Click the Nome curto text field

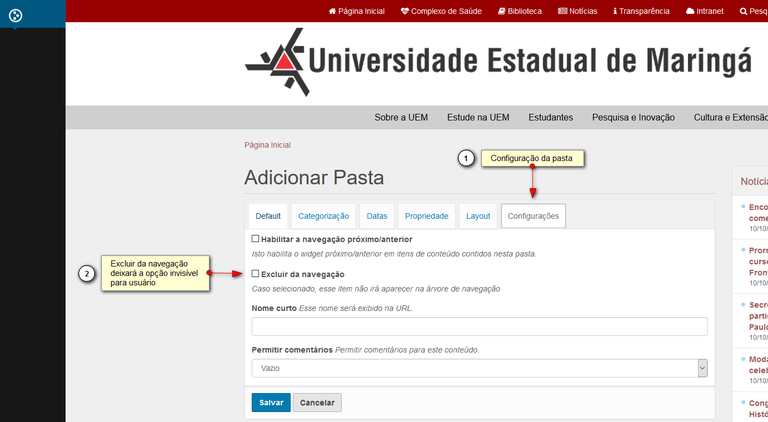pyautogui.click(x=479, y=327)
